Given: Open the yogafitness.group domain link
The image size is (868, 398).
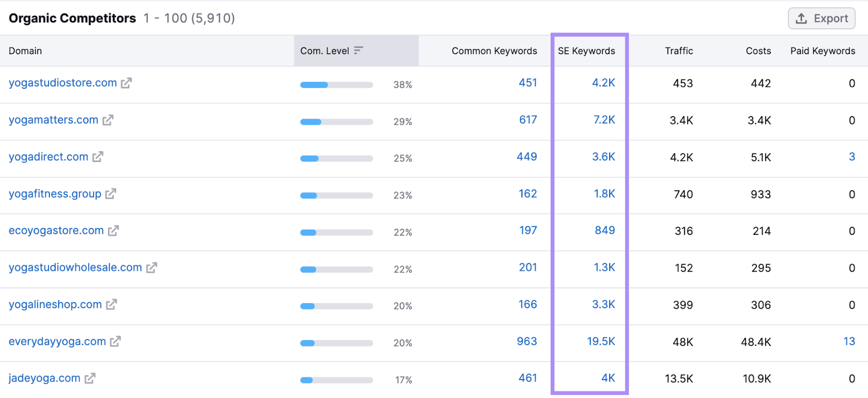Looking at the screenshot, I should [55, 194].
